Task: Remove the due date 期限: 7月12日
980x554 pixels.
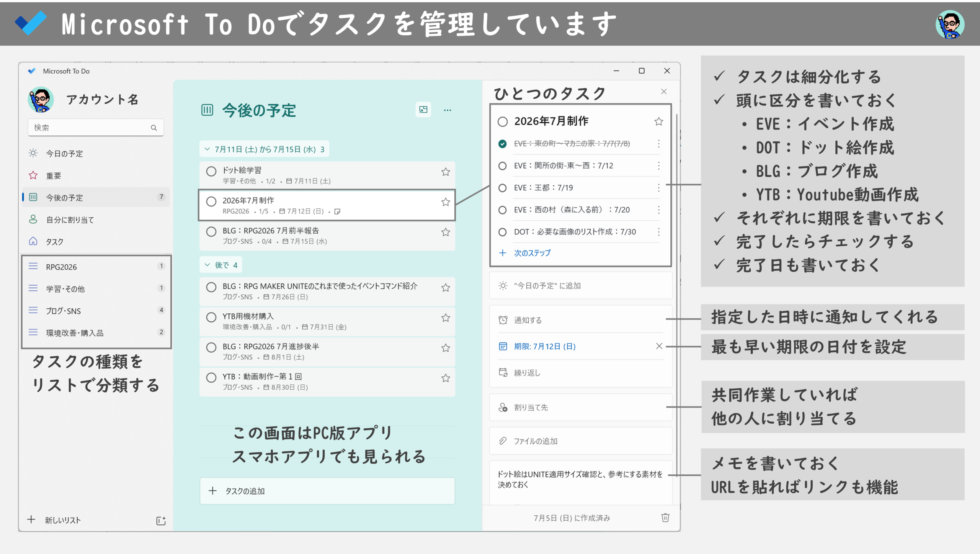Action: [x=659, y=346]
